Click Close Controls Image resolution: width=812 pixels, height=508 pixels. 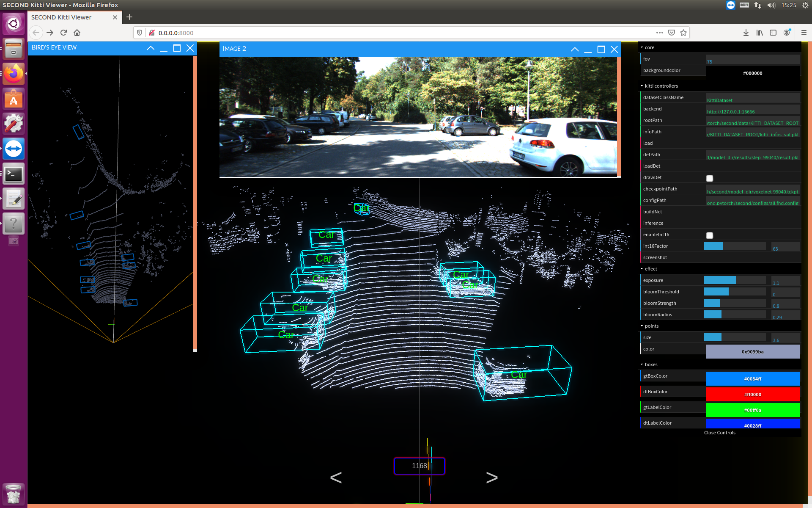coord(719,433)
